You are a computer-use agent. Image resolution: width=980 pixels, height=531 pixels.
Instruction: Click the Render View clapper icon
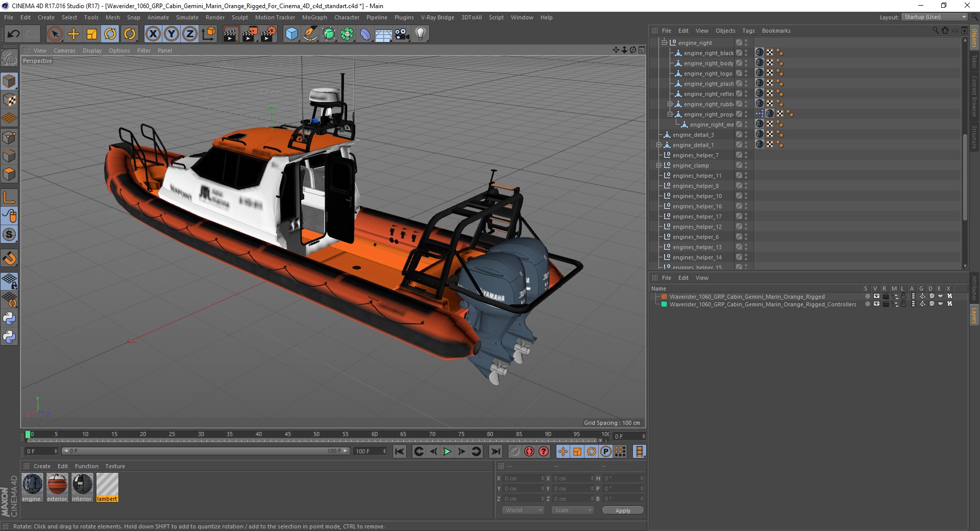pos(231,34)
